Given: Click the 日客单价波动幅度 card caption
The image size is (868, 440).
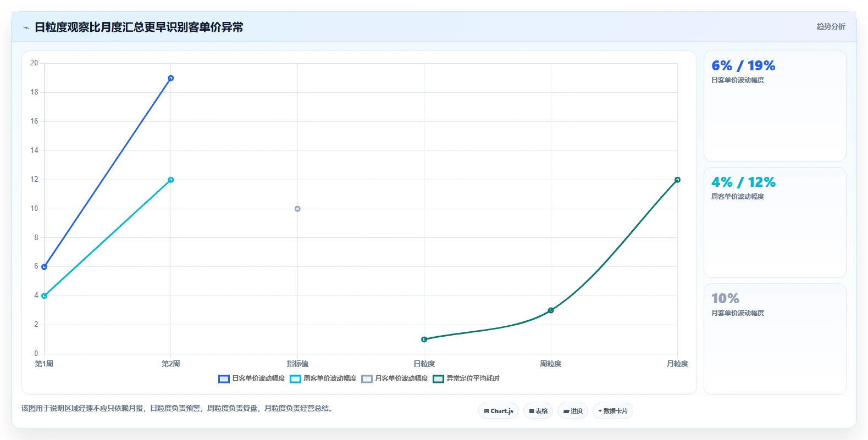Looking at the screenshot, I should [738, 80].
